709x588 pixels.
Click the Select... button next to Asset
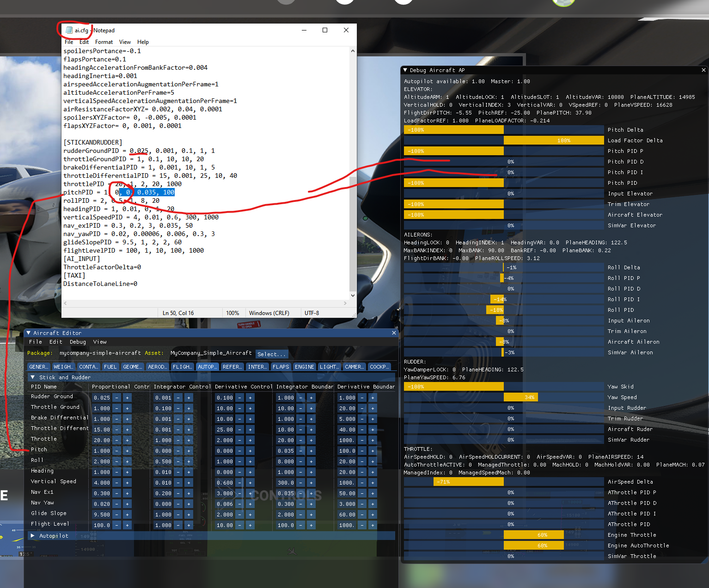[271, 354]
